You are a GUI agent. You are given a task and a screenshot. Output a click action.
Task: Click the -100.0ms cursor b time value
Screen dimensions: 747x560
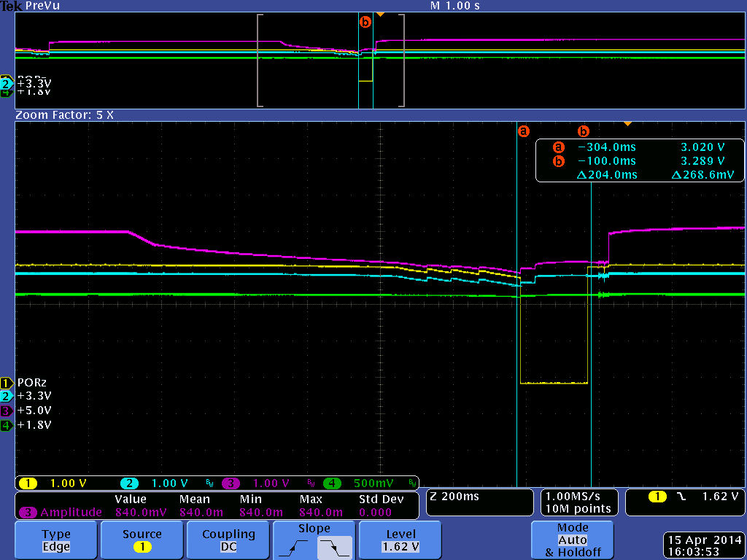(607, 161)
